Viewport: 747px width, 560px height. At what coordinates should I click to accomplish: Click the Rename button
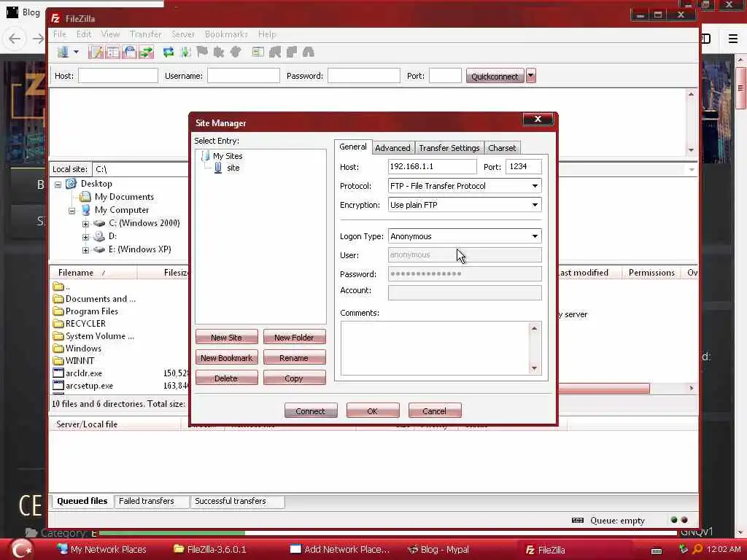pos(294,357)
